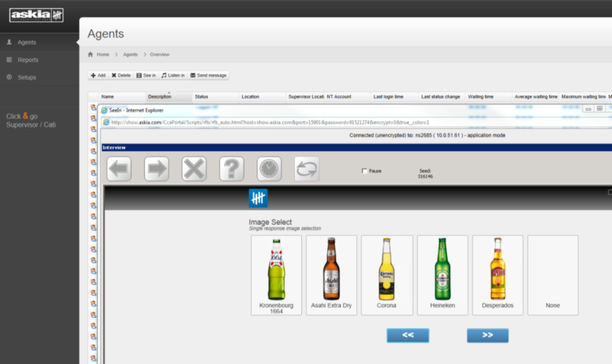This screenshot has height=364, width=612.
Task: Select the None option box
Action: click(x=553, y=275)
